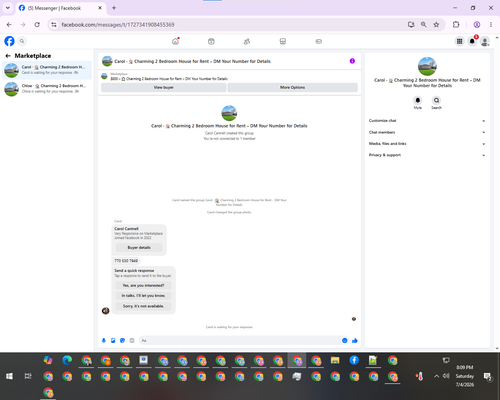Open the Chrome profile icon
This screenshot has width=500, height=400.
pos(477,24)
